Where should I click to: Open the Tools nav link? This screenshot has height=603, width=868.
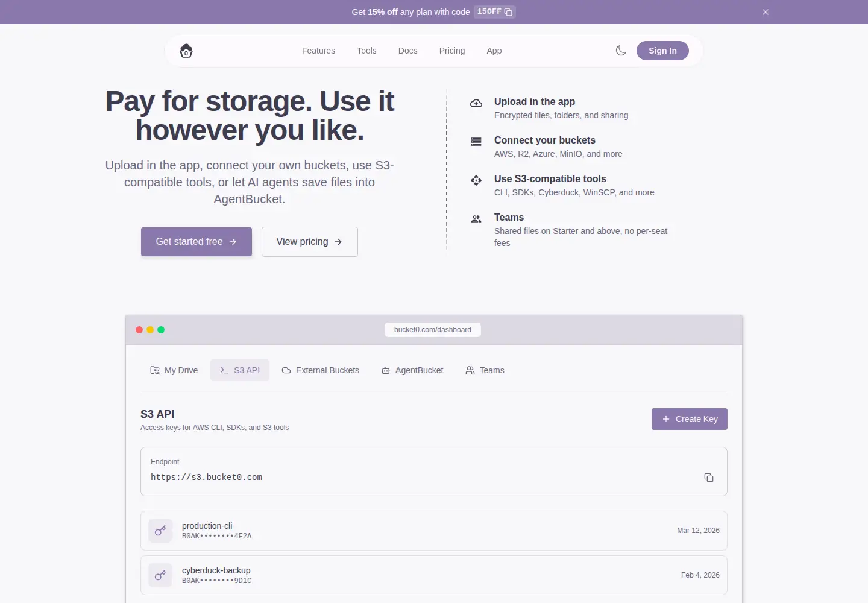[366, 51]
